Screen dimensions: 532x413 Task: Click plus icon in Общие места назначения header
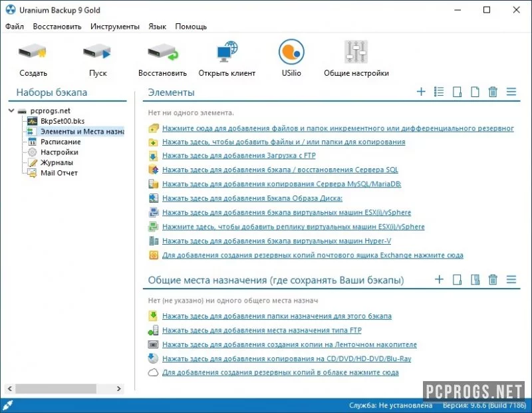pyautogui.click(x=439, y=279)
